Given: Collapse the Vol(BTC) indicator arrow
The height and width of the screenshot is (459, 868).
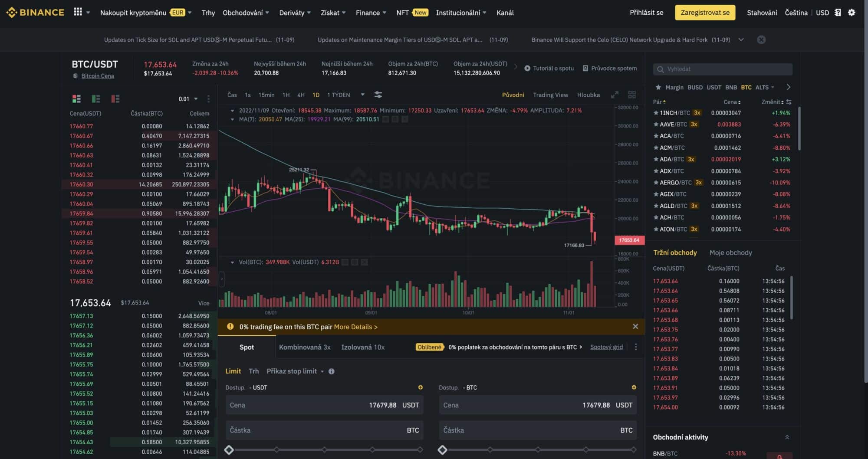Looking at the screenshot, I should click(x=232, y=262).
